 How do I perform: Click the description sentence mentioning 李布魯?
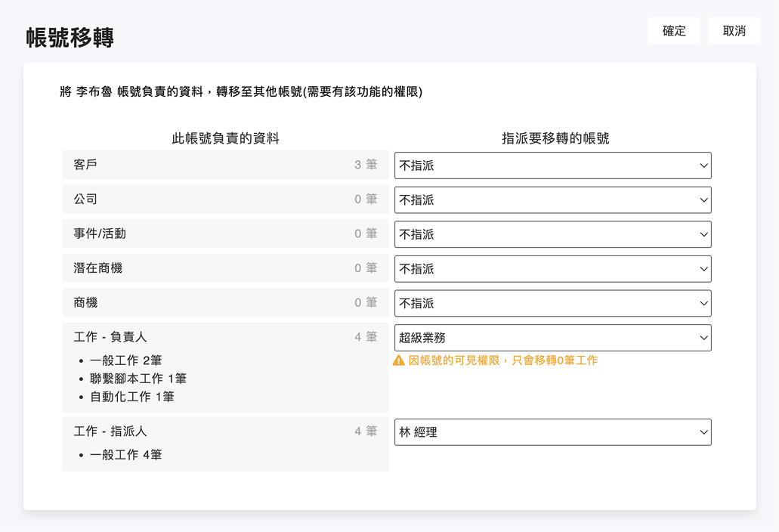tap(241, 91)
